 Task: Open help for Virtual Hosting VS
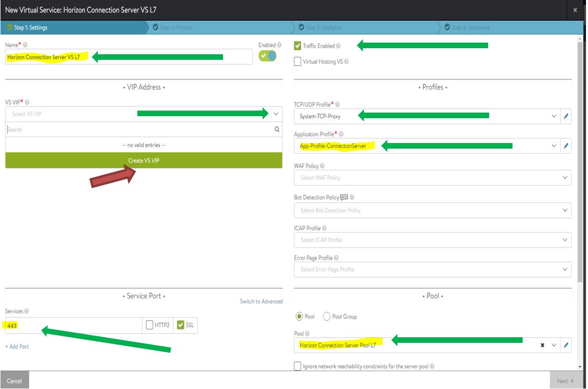pos(347,61)
